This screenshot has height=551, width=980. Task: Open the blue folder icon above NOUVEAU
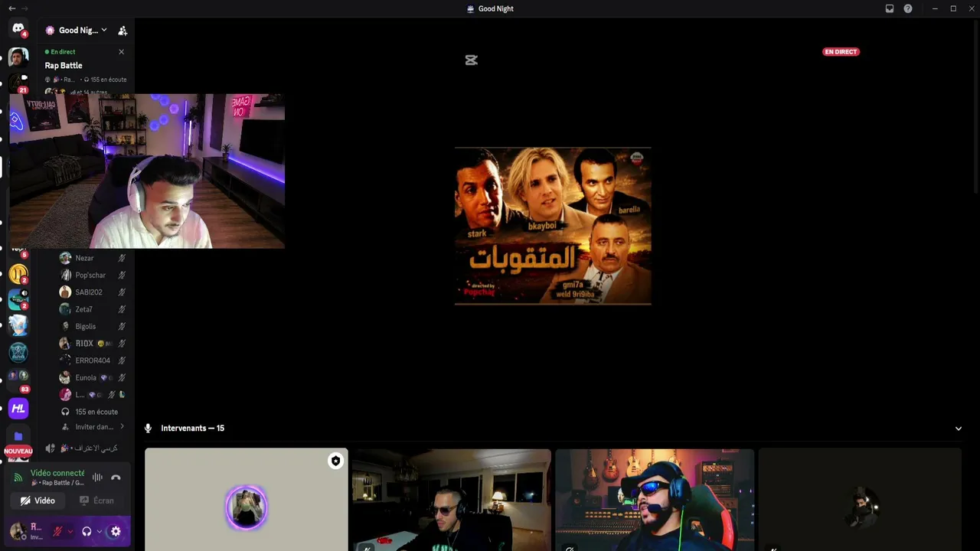(18, 436)
